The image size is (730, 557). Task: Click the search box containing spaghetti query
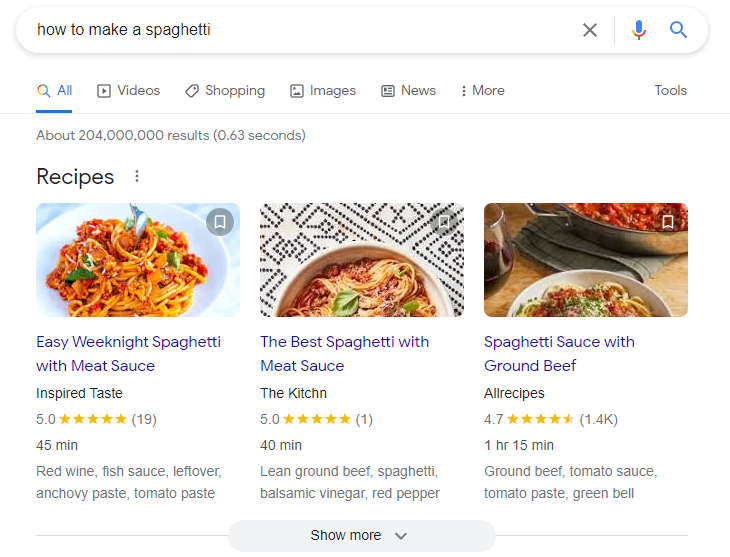coord(300,30)
